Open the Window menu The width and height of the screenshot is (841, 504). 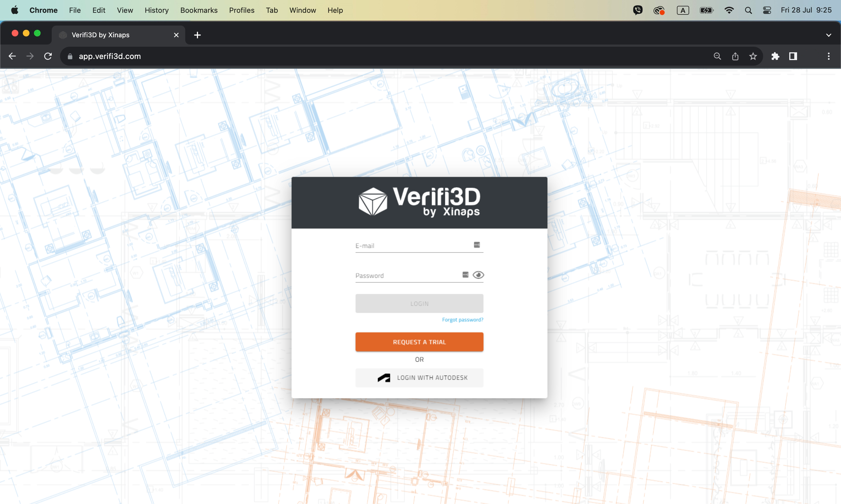pyautogui.click(x=303, y=10)
